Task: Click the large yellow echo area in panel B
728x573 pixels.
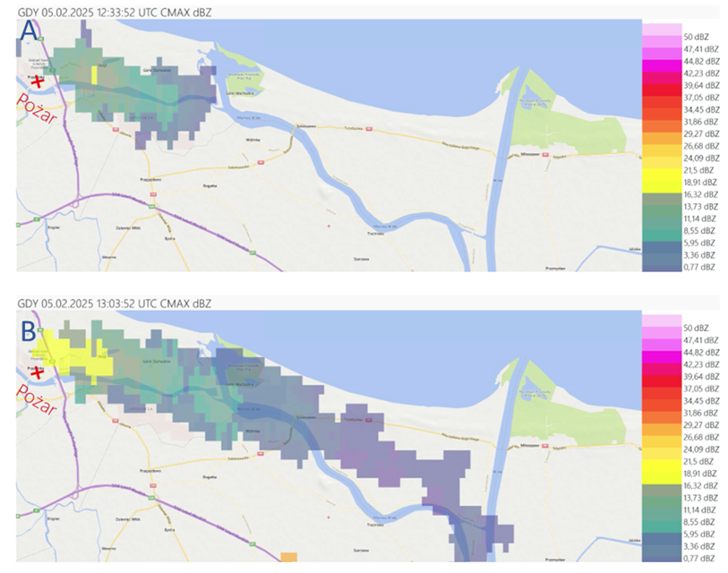Action: (74, 356)
